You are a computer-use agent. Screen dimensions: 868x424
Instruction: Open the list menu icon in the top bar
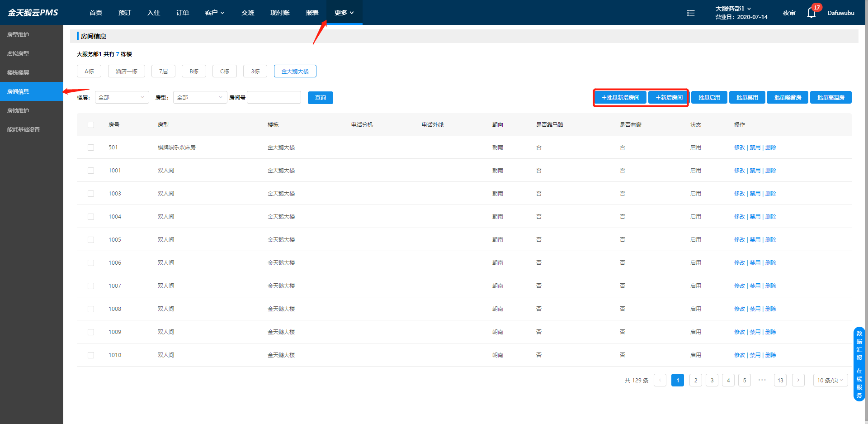[691, 13]
